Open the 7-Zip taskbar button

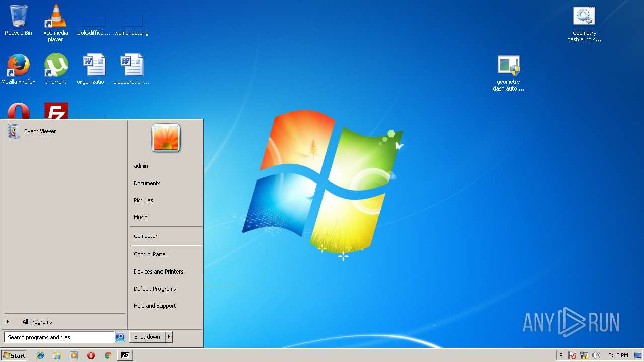tap(125, 355)
